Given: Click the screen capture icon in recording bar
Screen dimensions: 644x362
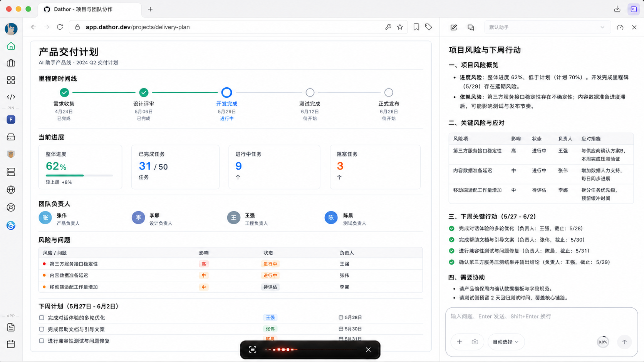Looking at the screenshot, I should (x=253, y=350).
